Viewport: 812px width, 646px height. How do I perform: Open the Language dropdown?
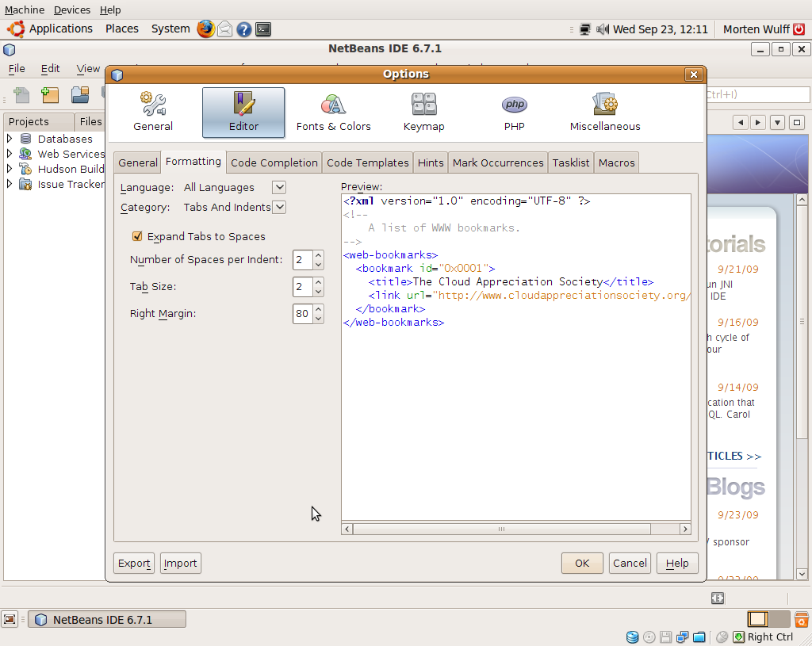[x=279, y=187]
